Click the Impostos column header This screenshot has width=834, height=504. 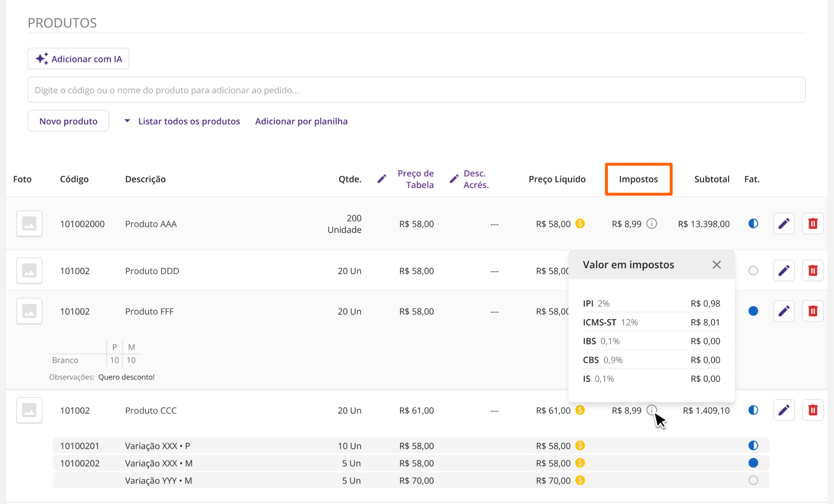pyautogui.click(x=638, y=179)
